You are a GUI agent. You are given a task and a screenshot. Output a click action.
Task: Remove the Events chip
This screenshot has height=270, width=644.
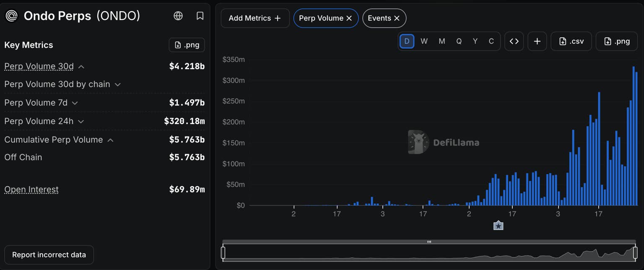point(397,18)
